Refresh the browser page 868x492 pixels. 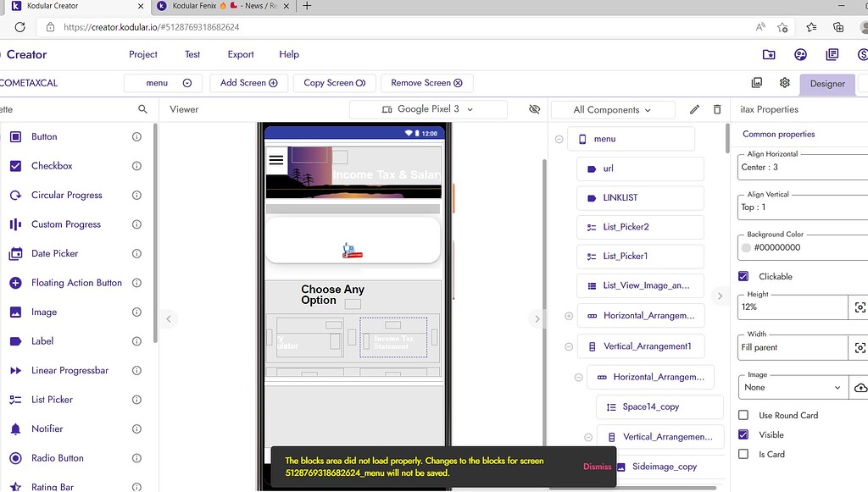tap(20, 27)
